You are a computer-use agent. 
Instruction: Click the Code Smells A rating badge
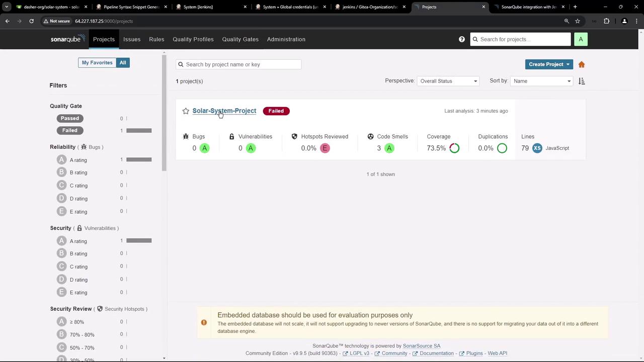tap(389, 148)
